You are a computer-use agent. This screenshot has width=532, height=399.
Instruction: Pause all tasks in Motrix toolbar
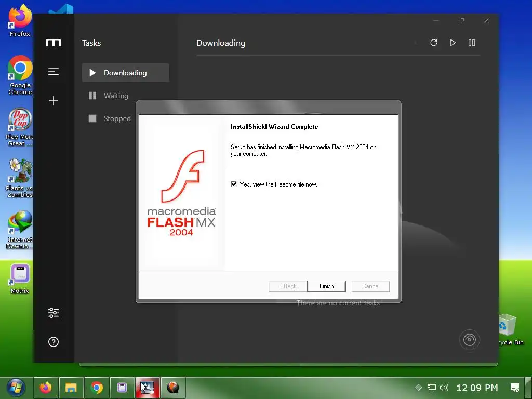[472, 43]
